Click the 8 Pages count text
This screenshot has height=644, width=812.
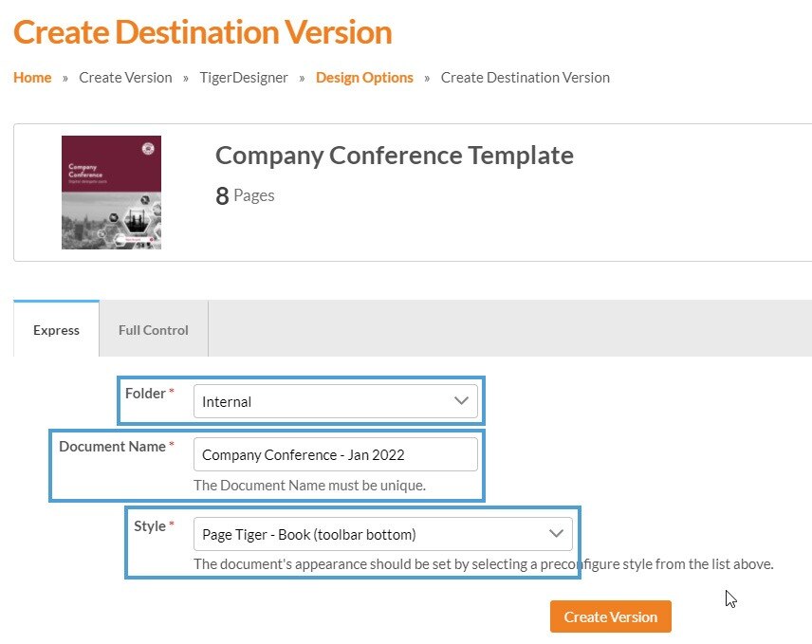click(x=245, y=195)
